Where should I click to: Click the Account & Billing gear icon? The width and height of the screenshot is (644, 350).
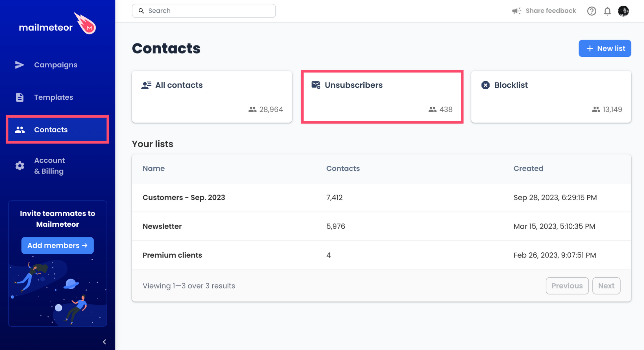[20, 166]
